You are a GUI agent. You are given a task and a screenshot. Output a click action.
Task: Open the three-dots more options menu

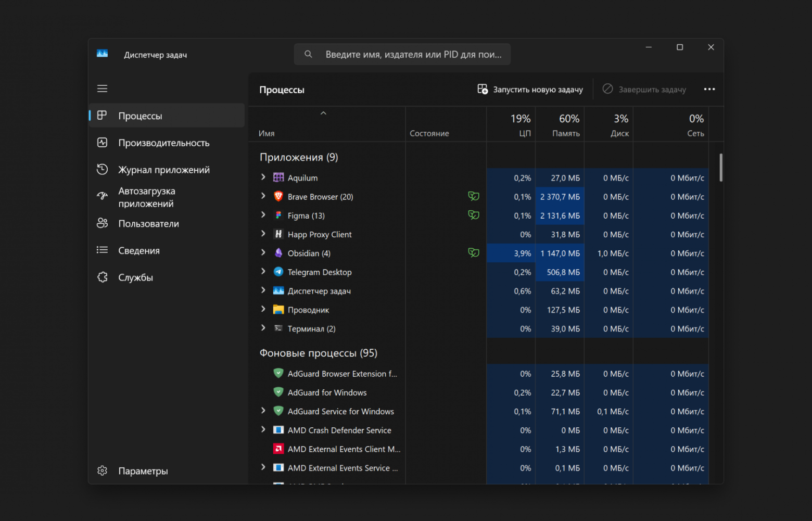coord(709,90)
